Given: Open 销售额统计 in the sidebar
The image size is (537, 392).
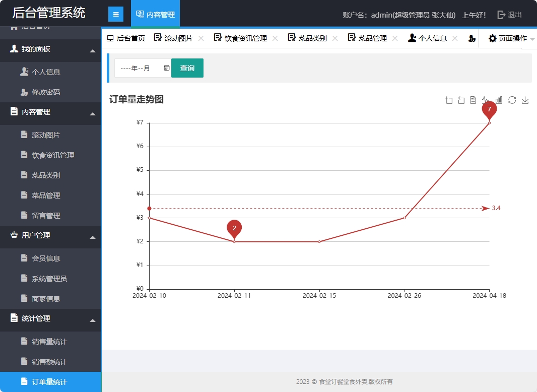Looking at the screenshot, I should point(49,362).
